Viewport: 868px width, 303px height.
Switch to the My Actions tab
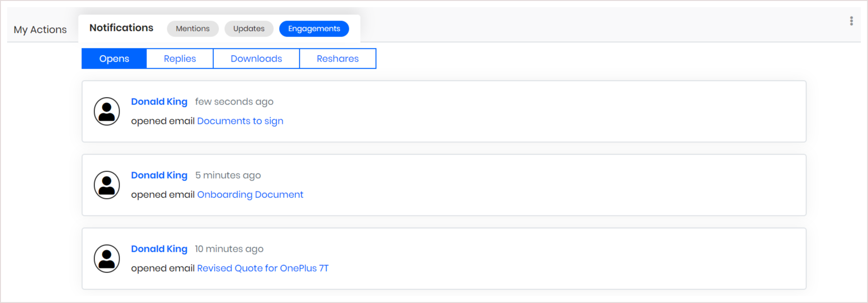(x=40, y=30)
